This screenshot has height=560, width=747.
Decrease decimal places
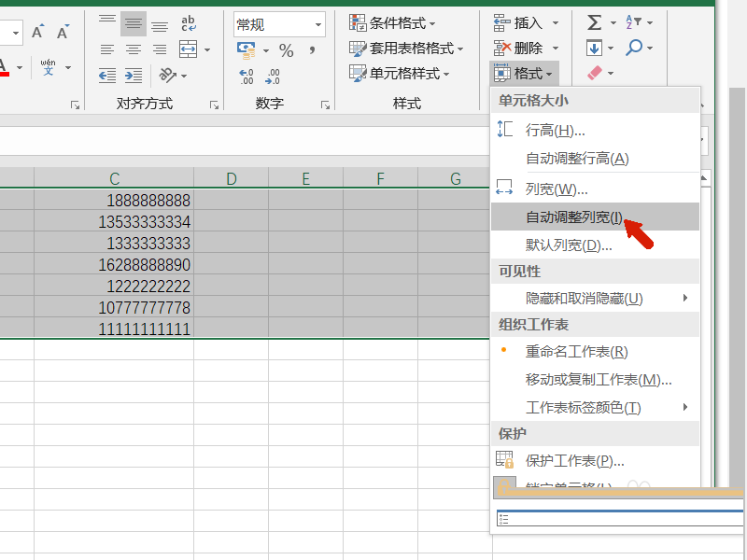click(x=273, y=77)
